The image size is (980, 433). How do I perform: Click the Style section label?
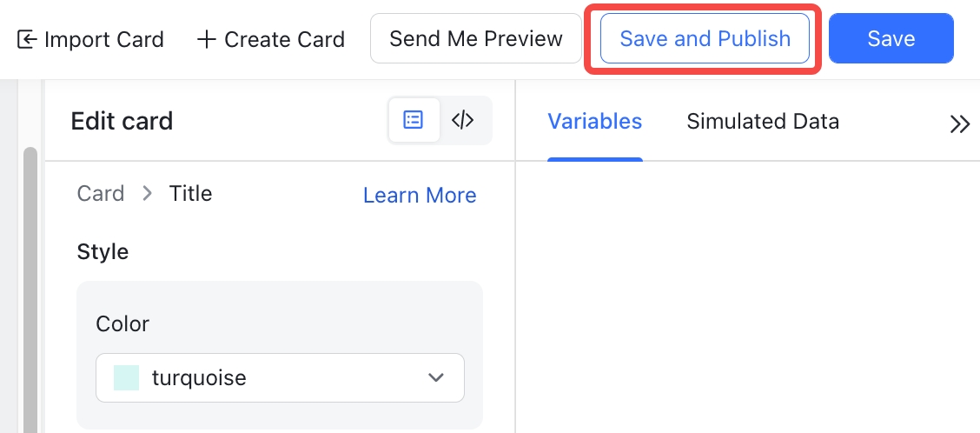pyautogui.click(x=103, y=251)
